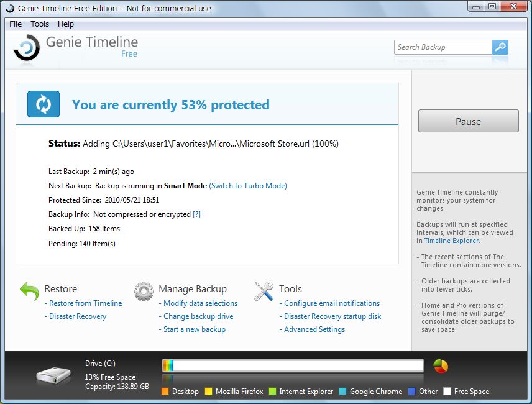Click the cyan Google Chrome legend swatch
Image resolution: width=532 pixels, height=404 pixels.
[342, 392]
